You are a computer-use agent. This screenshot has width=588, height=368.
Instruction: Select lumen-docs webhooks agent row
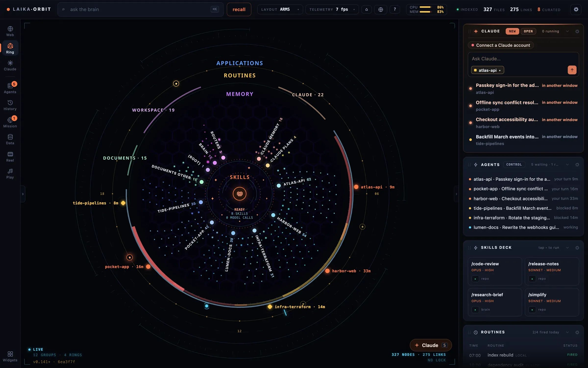(523, 227)
